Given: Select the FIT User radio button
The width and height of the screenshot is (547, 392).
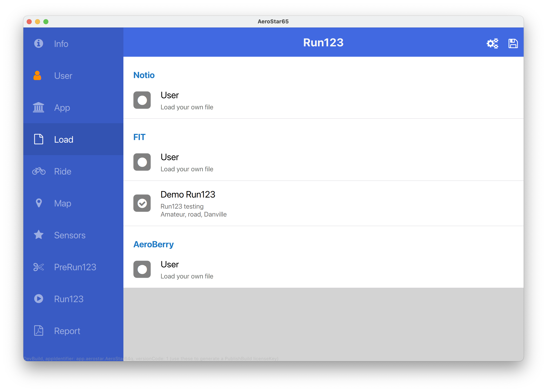Looking at the screenshot, I should point(142,162).
